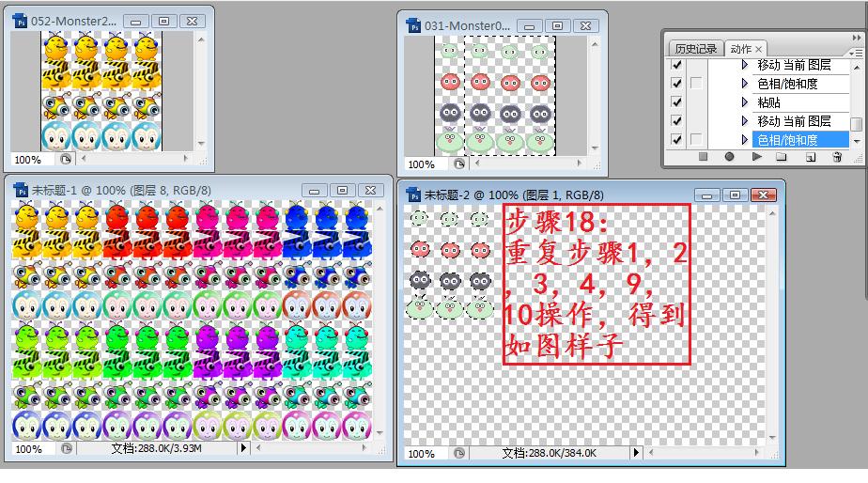This screenshot has width=868, height=483.
Task: Open status bar menu arrow in 未标题-2
Action: tap(636, 453)
